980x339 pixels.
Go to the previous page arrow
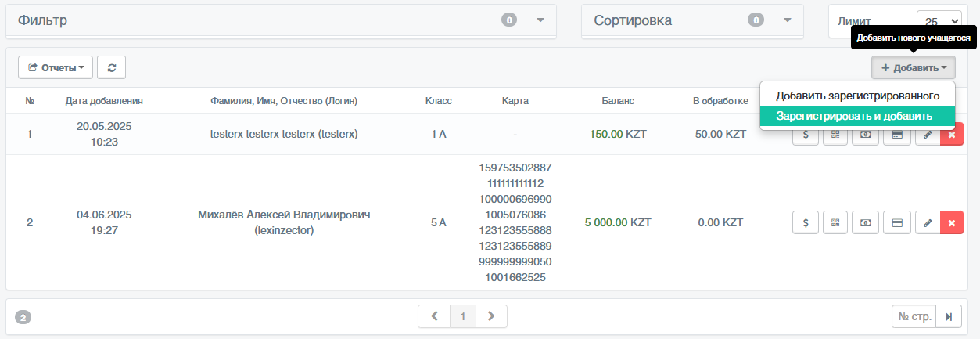point(434,316)
